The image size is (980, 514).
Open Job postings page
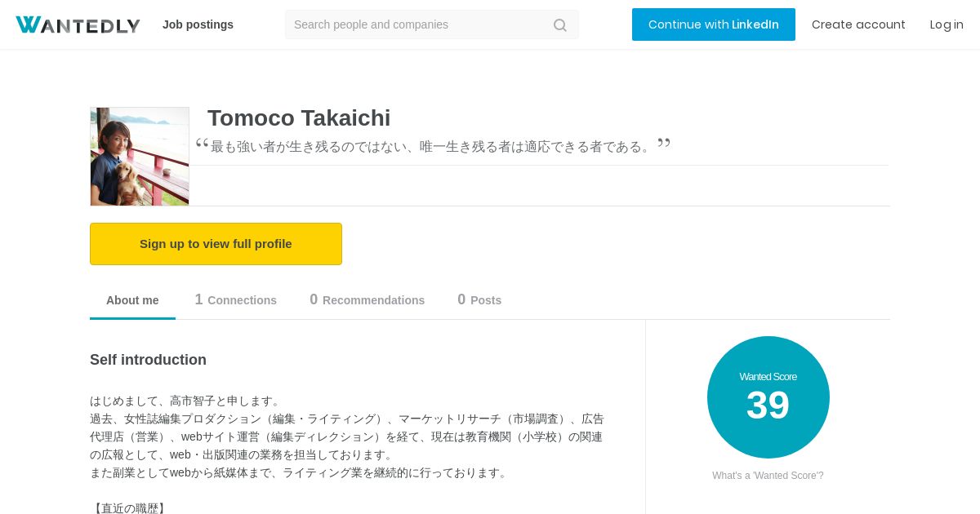198,24
